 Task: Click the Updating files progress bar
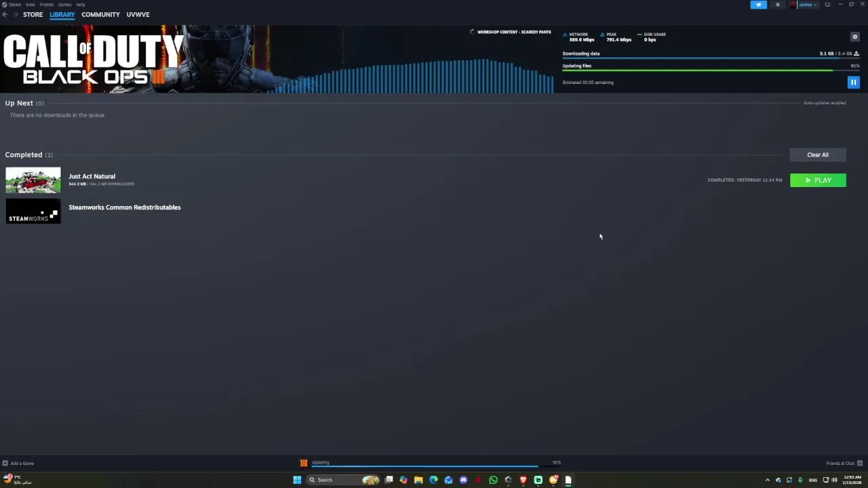tap(711, 70)
